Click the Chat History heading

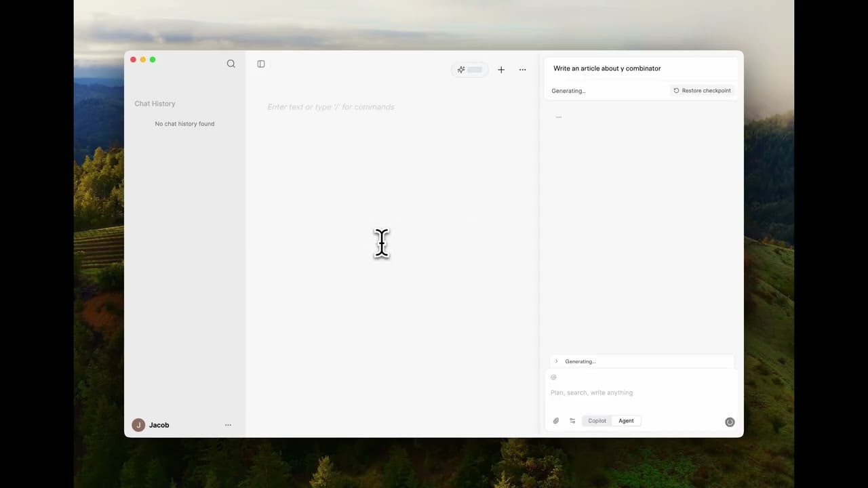(x=155, y=104)
